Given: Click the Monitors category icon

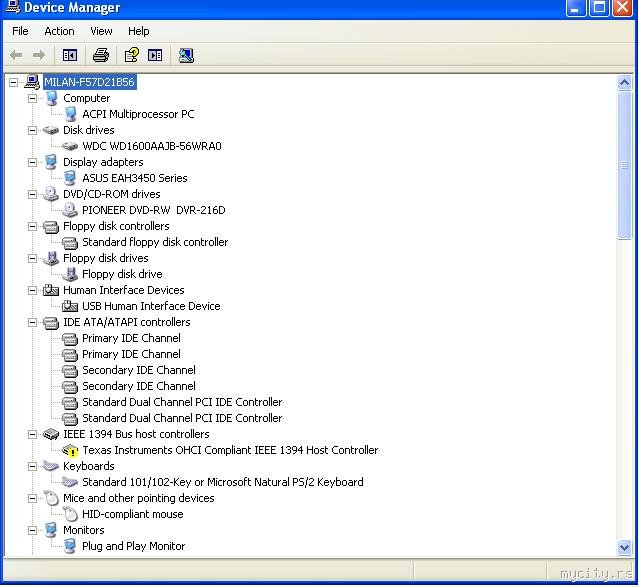Looking at the screenshot, I should point(51,530).
